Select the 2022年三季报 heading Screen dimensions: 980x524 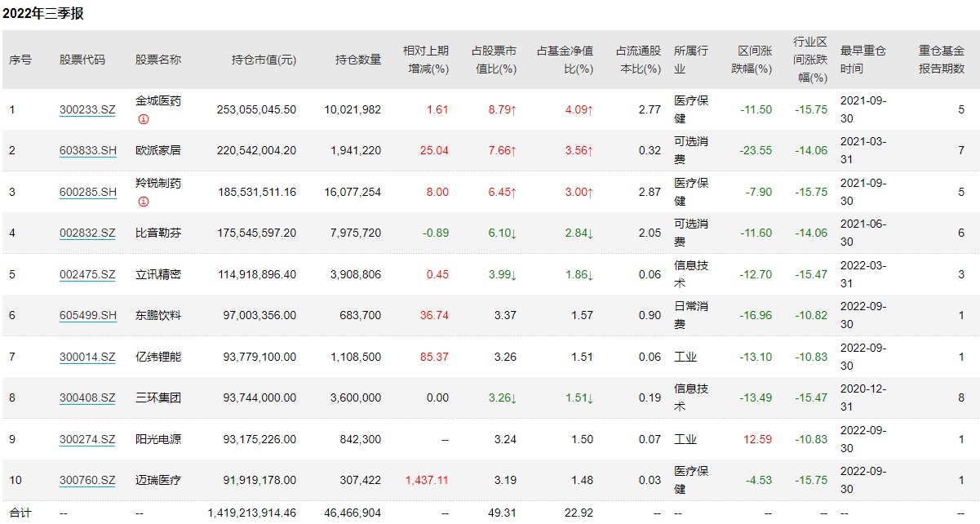(42, 14)
